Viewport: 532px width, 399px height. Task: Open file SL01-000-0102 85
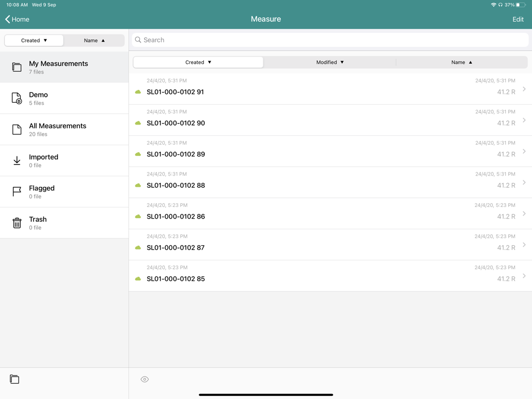[x=330, y=276]
